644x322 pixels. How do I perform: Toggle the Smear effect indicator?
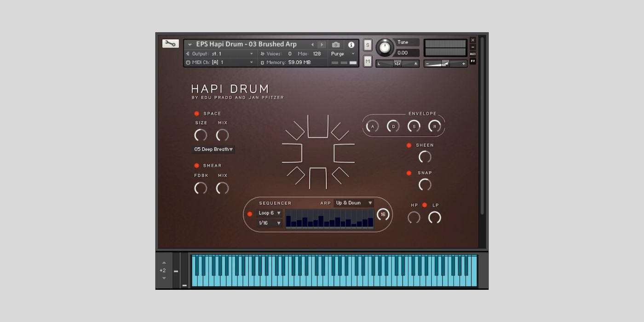coord(197,165)
